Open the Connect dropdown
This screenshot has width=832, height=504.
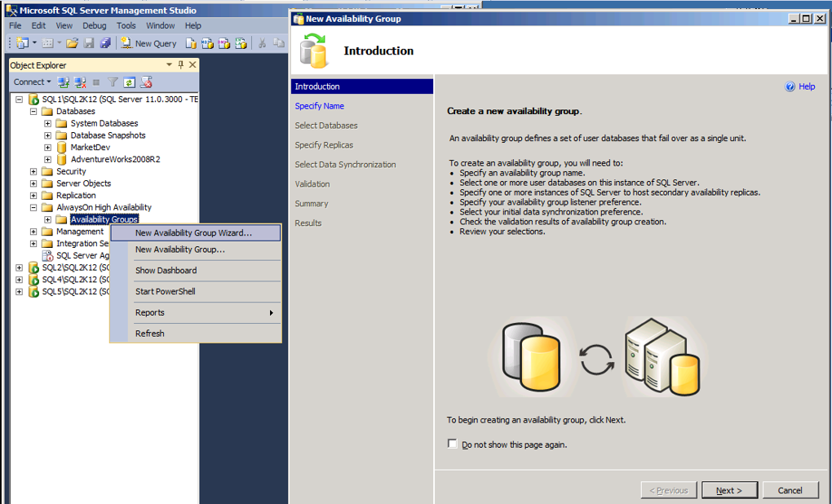pyautogui.click(x=33, y=82)
